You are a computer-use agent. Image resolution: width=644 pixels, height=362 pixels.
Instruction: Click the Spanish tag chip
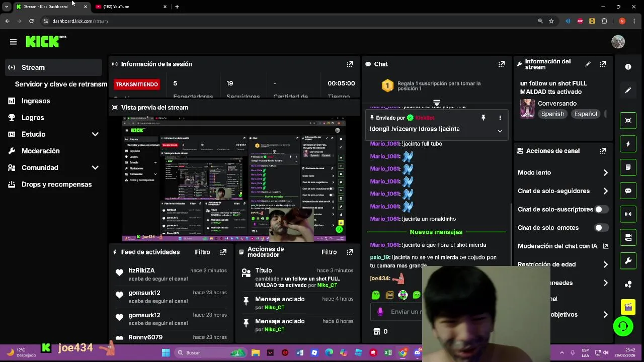point(552,114)
